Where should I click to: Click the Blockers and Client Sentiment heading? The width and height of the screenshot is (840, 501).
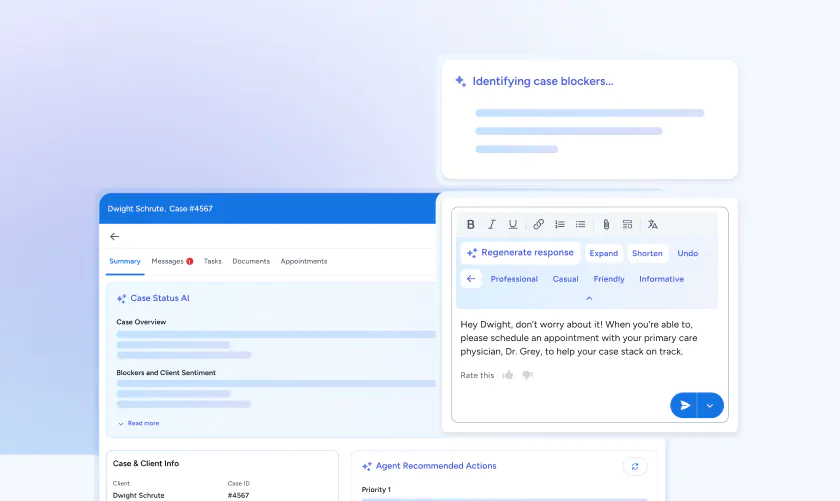point(166,372)
